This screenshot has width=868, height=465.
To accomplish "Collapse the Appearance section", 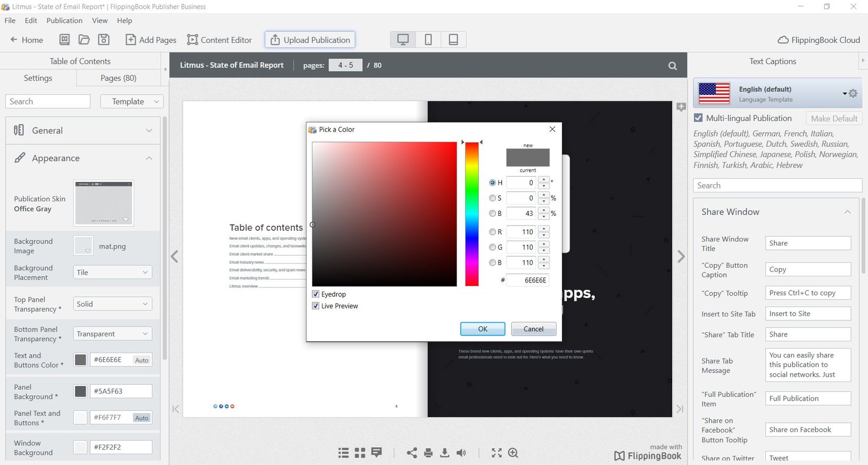I will click(x=149, y=158).
